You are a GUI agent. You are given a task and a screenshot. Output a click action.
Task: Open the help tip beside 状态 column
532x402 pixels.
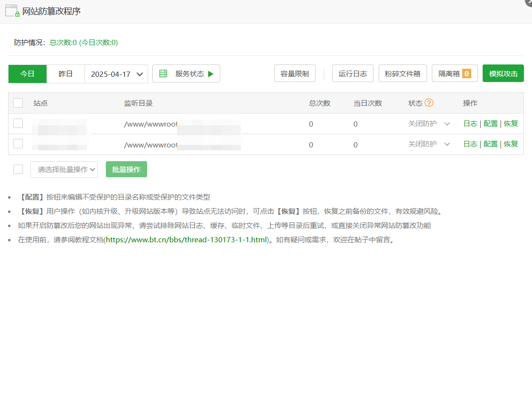click(x=429, y=102)
